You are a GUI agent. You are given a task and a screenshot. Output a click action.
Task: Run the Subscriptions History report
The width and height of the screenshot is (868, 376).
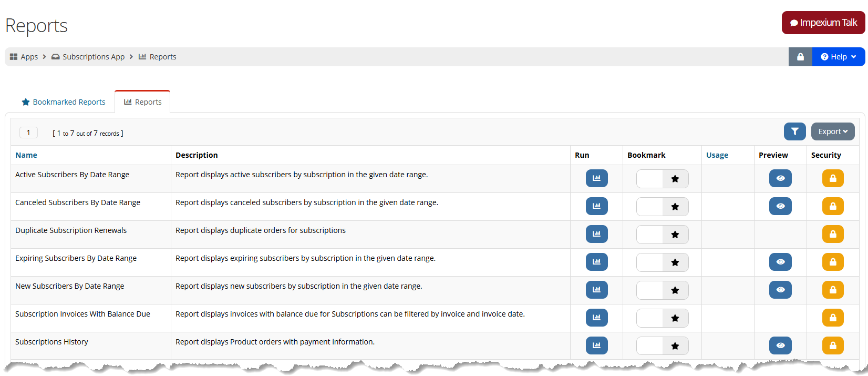tap(596, 345)
